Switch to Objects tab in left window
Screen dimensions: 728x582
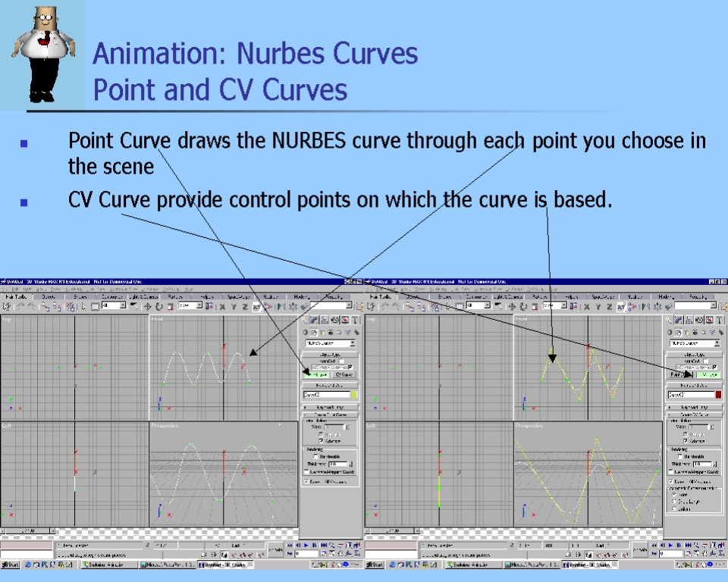[x=49, y=297]
